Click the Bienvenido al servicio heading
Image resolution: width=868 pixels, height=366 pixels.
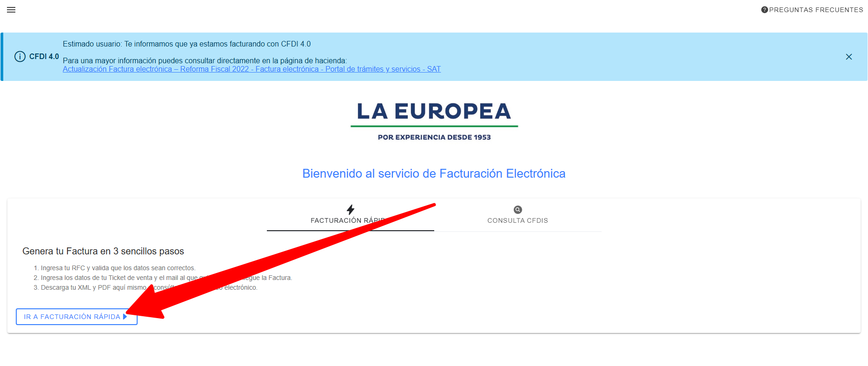434,173
